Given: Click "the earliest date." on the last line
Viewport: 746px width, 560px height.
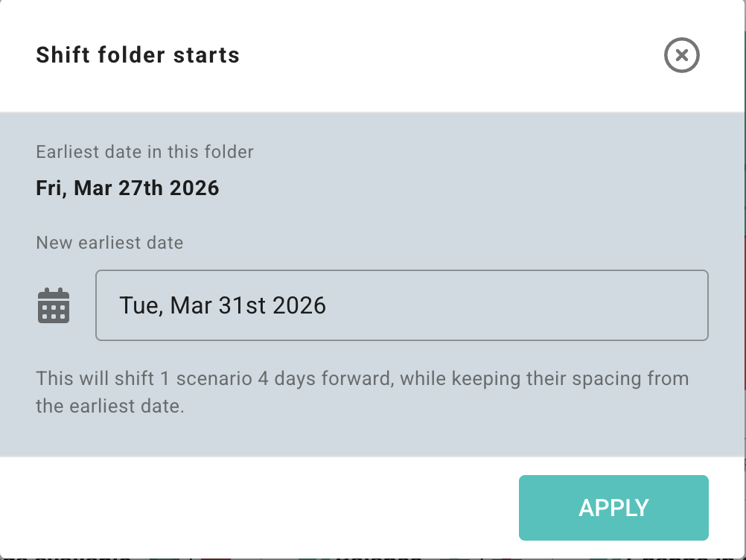Looking at the screenshot, I should [109, 407].
